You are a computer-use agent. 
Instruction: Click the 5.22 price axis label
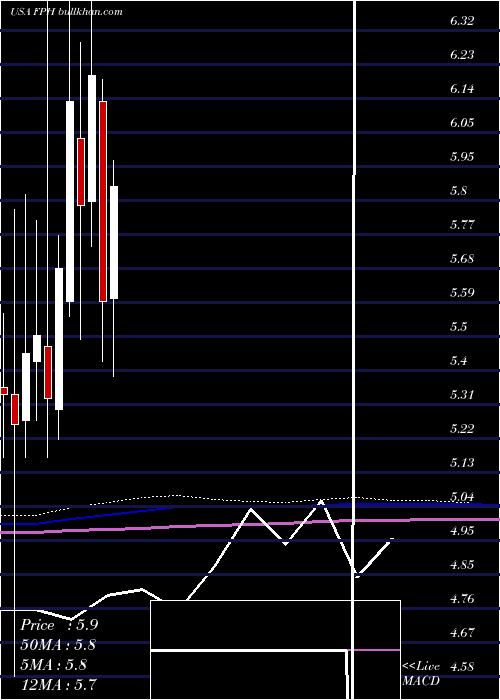click(462, 429)
